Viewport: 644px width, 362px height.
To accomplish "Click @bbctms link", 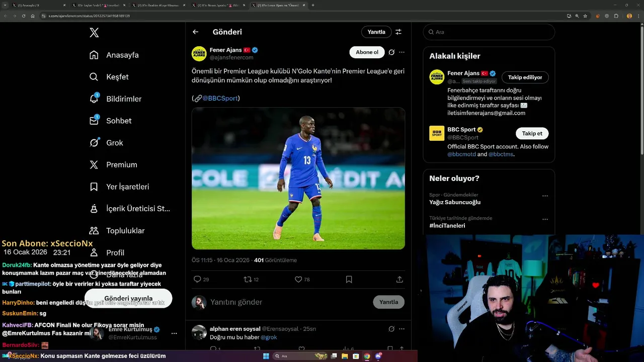I will (501, 154).
